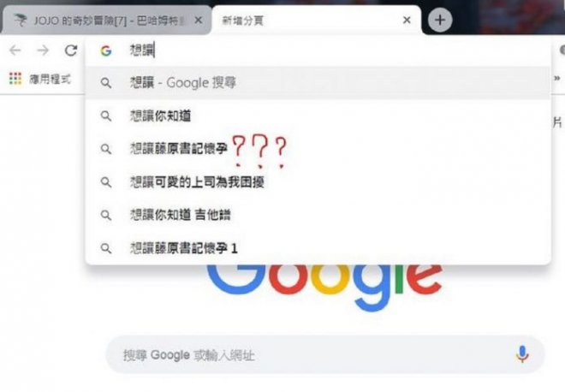This screenshot has width=565, height=392.
Task: Click the browser back arrow
Action: coord(15,50)
